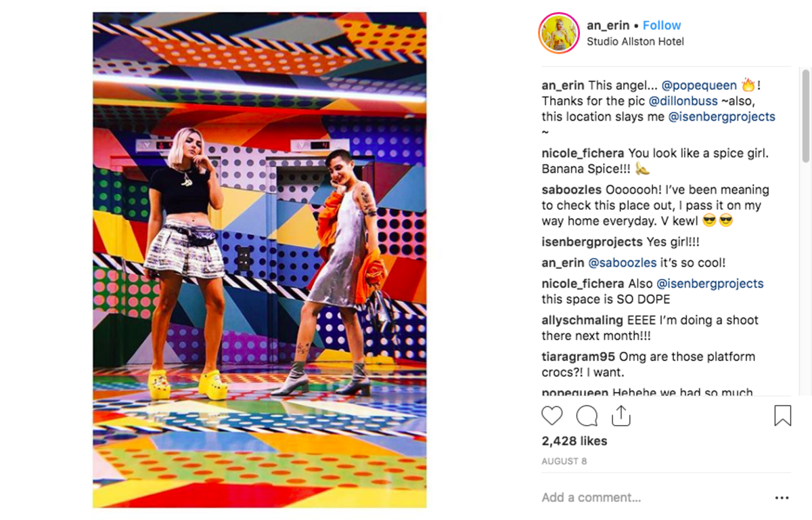Follow the an_erin account
The image size is (812, 520).
(661, 25)
